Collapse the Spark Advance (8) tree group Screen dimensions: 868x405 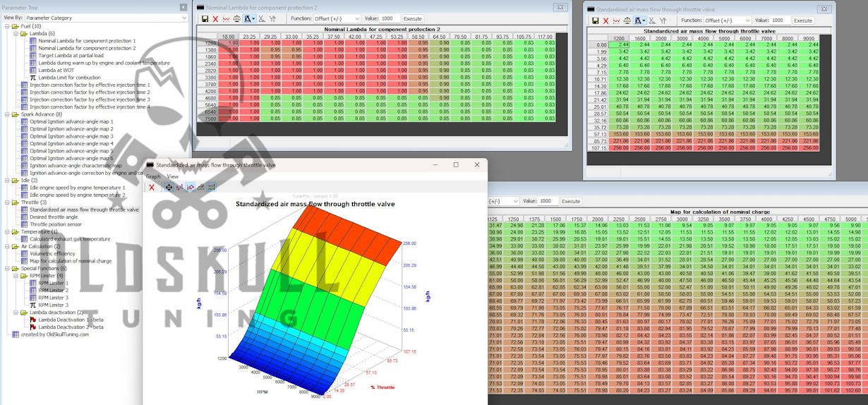[x=6, y=114]
